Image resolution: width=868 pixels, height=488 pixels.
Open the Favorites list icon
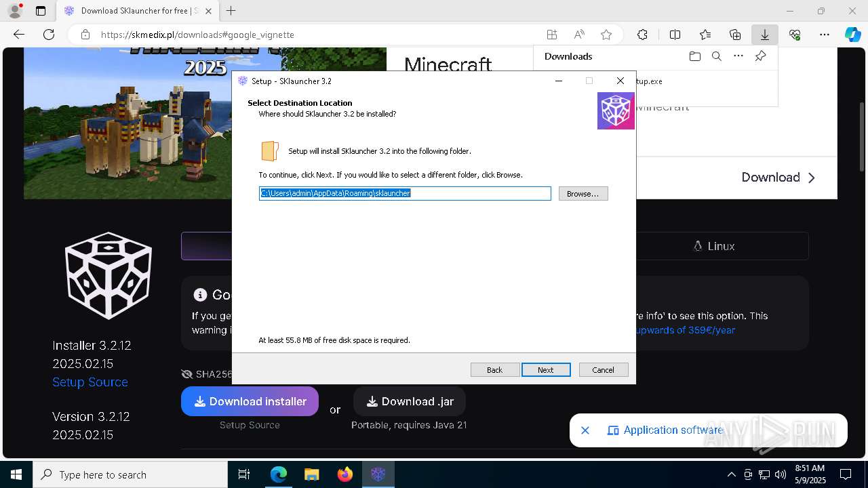705,35
